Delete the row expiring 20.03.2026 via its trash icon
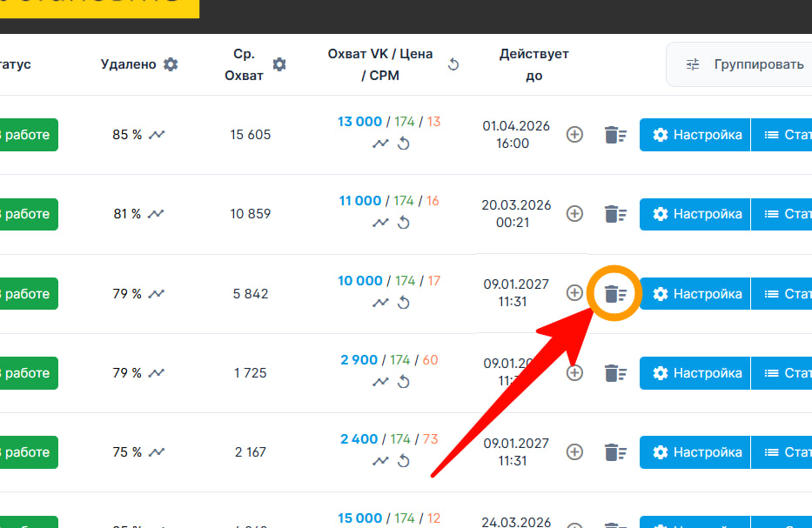812x528 pixels. (615, 214)
